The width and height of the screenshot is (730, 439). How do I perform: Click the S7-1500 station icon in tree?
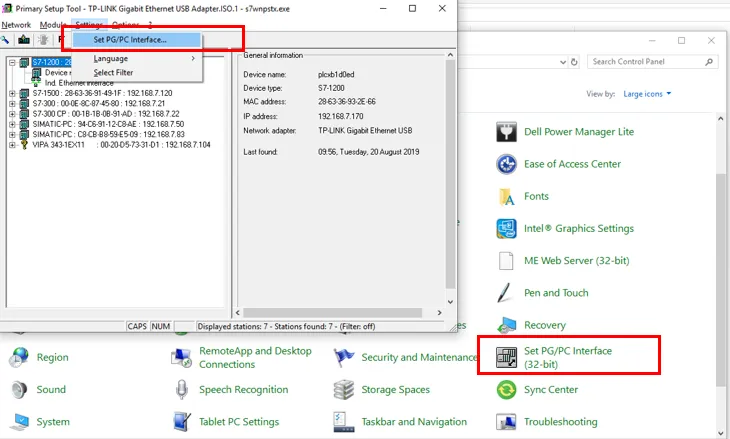pos(24,94)
